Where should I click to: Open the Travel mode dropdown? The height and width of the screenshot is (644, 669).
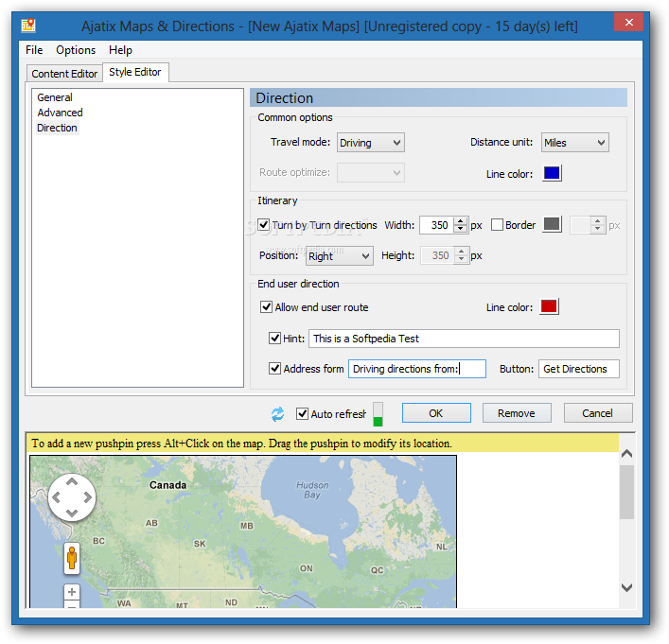point(370,143)
